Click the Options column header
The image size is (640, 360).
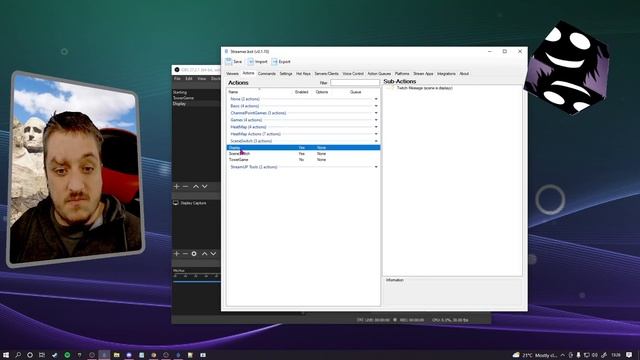pyautogui.click(x=322, y=92)
